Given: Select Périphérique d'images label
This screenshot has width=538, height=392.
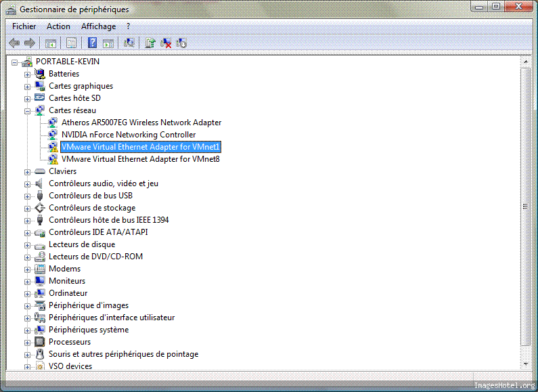Looking at the screenshot, I should pyautogui.click(x=89, y=305).
